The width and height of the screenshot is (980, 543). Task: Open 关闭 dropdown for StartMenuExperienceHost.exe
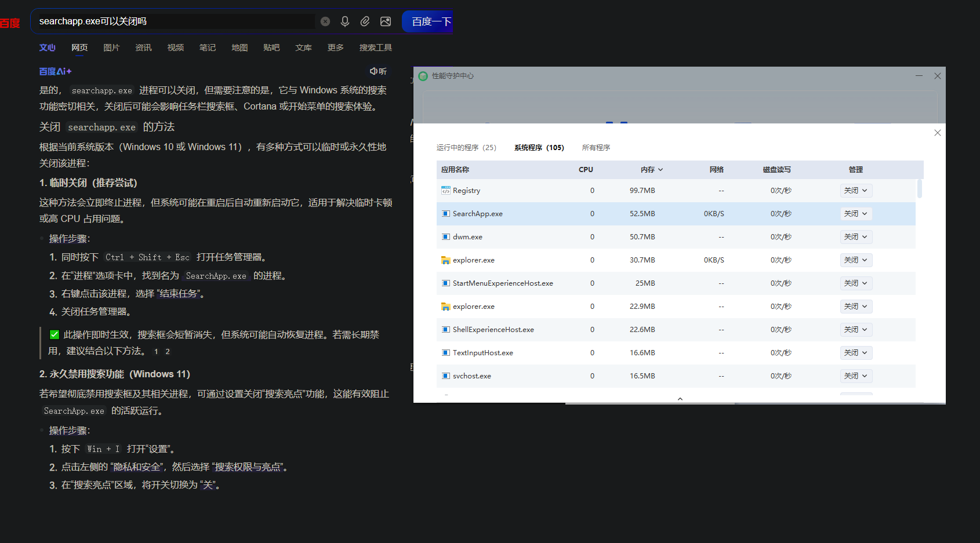(856, 283)
